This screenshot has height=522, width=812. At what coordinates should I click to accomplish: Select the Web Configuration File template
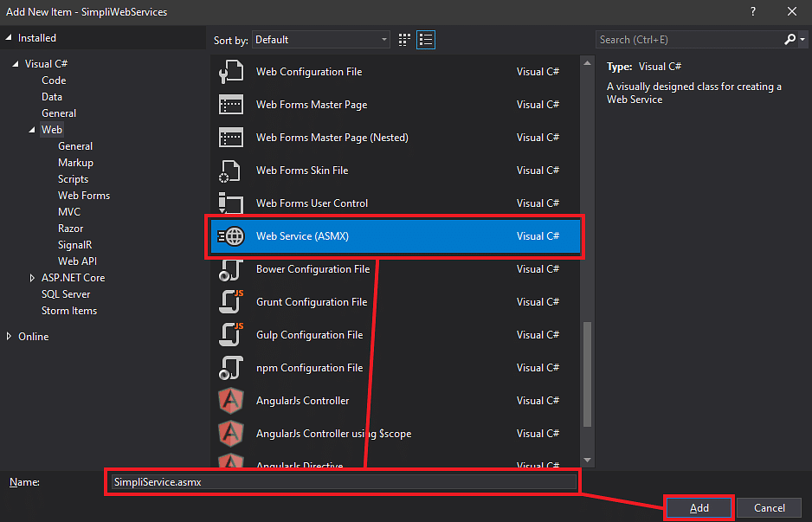(396, 72)
